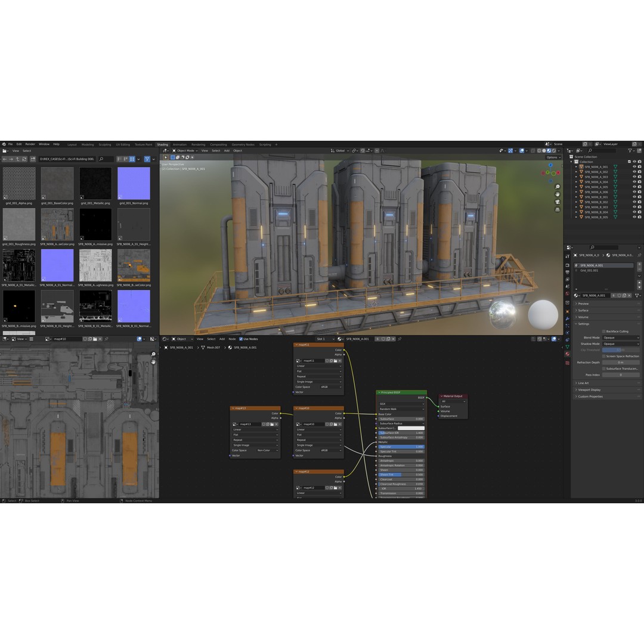Viewport: 644px width, 644px height.
Task: Toggle Collection exclude checkbox in outliner
Action: pyautogui.click(x=629, y=162)
